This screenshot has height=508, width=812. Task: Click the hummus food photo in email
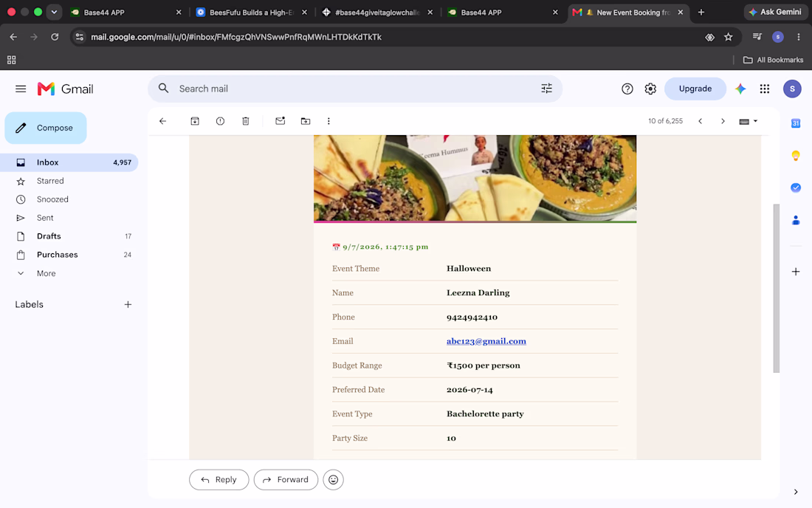point(475,178)
